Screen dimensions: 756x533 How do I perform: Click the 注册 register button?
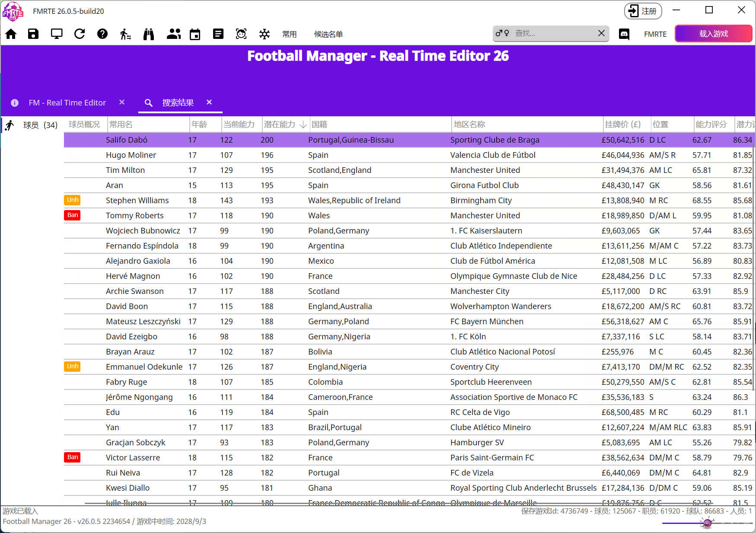643,11
